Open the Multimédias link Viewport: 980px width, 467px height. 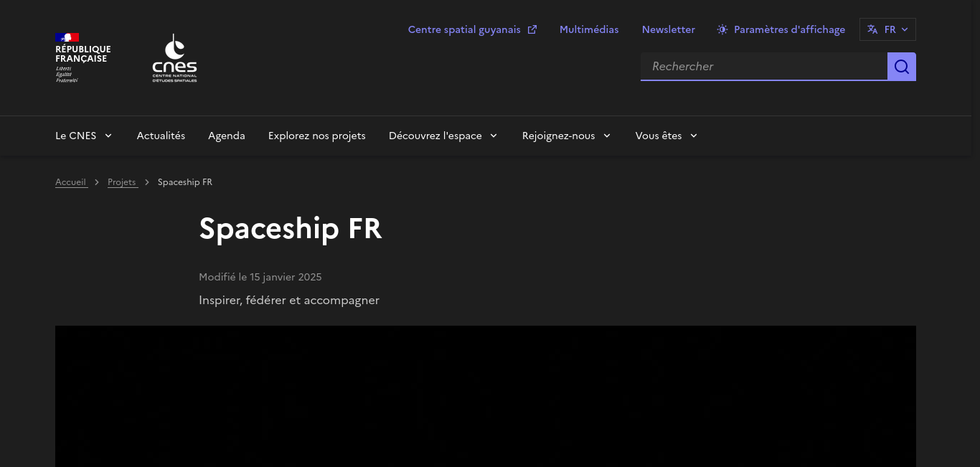coord(589,29)
